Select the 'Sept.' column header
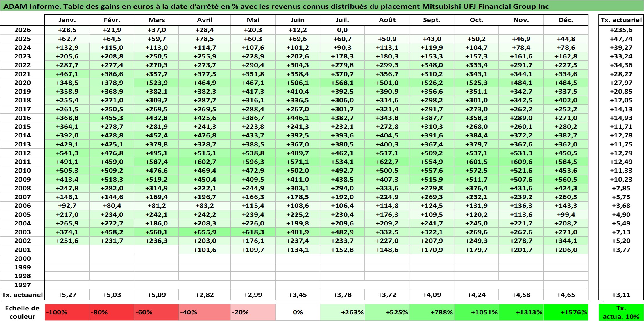This screenshot has width=644, height=321. (x=432, y=20)
